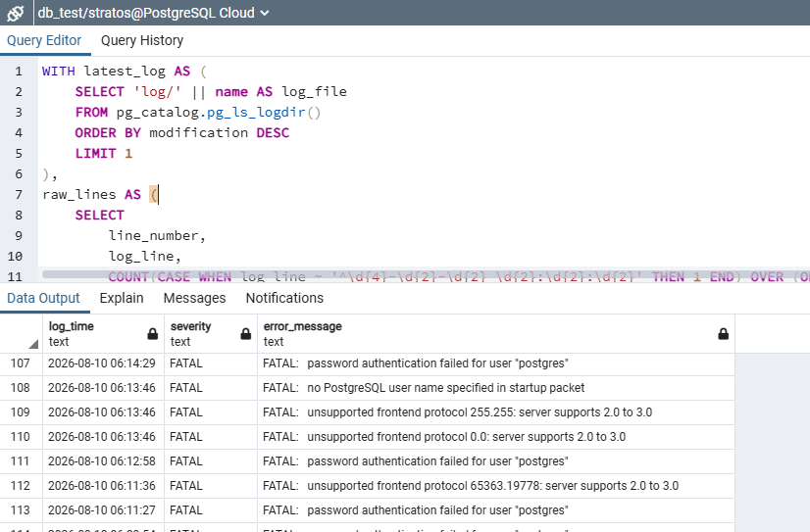
Task: Click 'latest_log' on editor line 1
Action: point(125,72)
